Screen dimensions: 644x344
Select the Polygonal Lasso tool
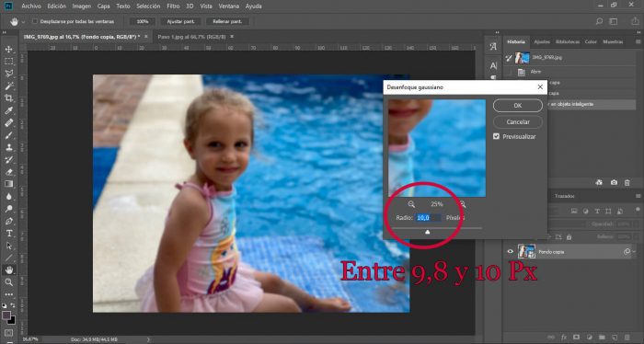[8, 74]
